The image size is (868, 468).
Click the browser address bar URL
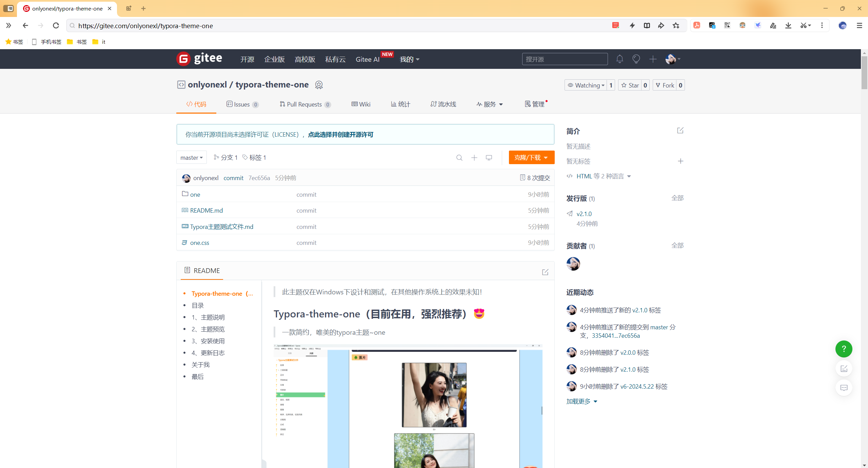[x=145, y=26]
